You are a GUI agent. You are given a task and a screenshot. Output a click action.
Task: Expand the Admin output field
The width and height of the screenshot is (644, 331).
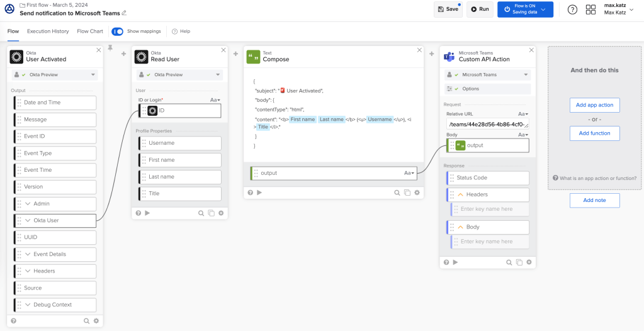[28, 204]
